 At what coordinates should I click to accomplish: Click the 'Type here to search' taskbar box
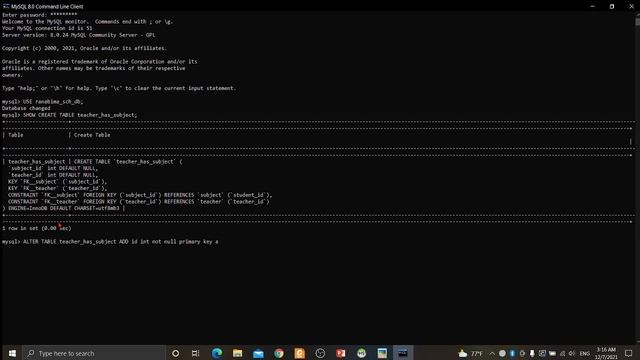pos(94,353)
